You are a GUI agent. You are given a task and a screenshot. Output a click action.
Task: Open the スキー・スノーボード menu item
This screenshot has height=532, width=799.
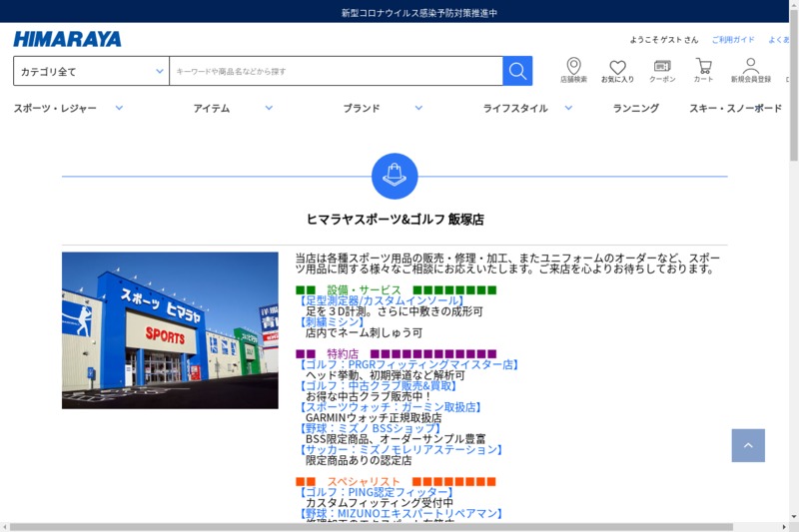[x=735, y=108]
